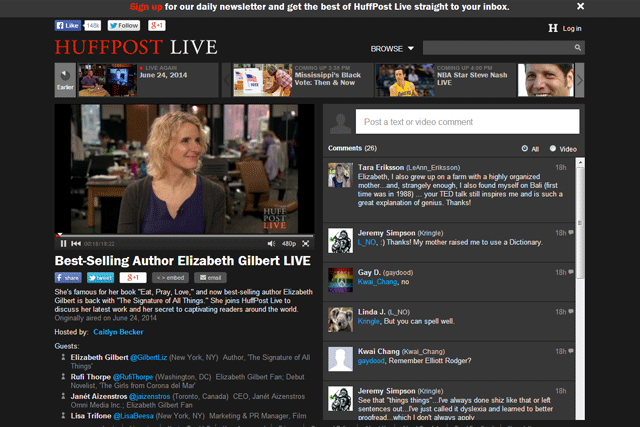Screen dimensions: 640x427
Task: Tweet the Elizabeth Gilbert video
Action: click(100, 278)
